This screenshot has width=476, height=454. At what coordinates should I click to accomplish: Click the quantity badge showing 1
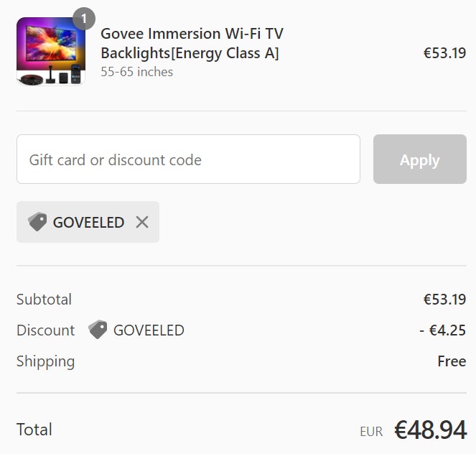pyautogui.click(x=84, y=18)
